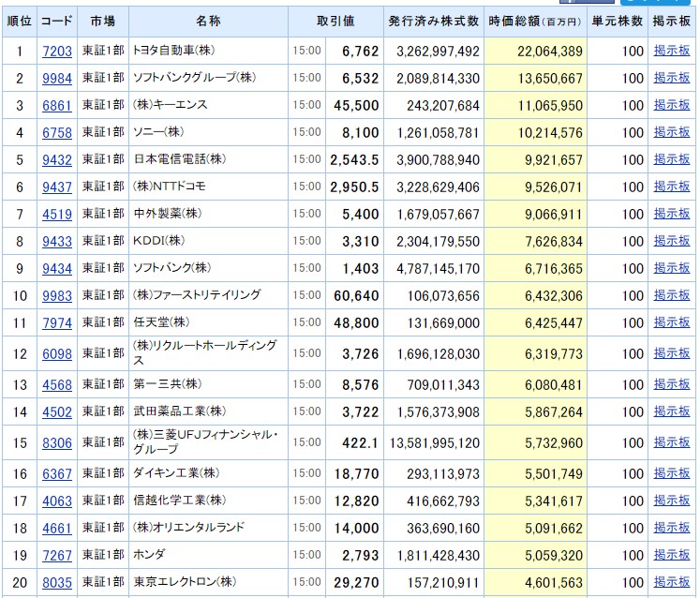Click the 掲示板 link for Toyota row
Image resolution: width=700 pixels, height=598 pixels.
(x=672, y=51)
